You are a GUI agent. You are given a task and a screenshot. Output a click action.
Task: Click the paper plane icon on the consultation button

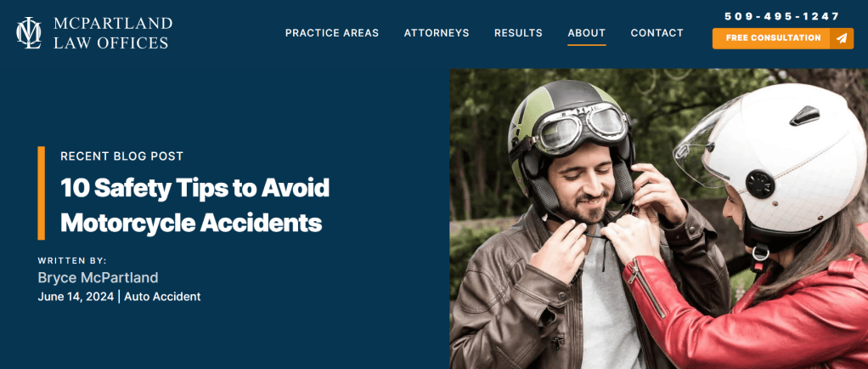[x=842, y=38]
